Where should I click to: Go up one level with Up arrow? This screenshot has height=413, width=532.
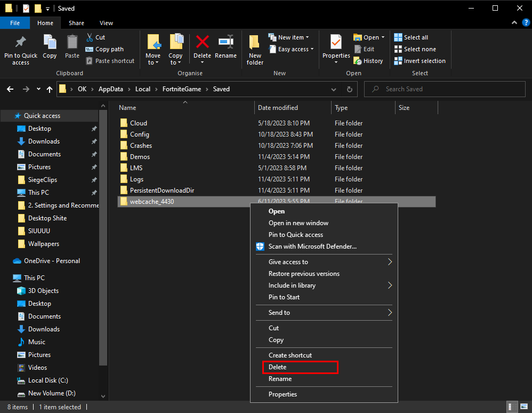pos(50,89)
